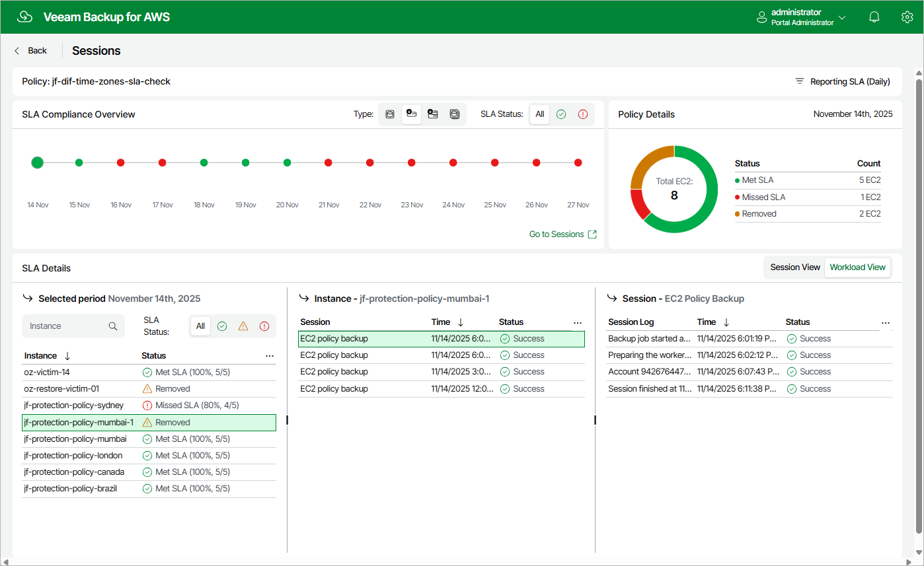Switch to Session View tab

(795, 267)
